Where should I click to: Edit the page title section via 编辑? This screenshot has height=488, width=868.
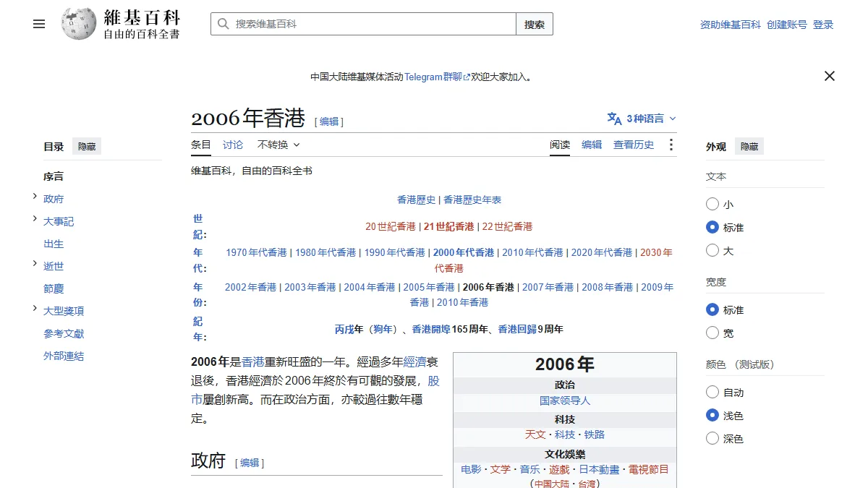329,121
